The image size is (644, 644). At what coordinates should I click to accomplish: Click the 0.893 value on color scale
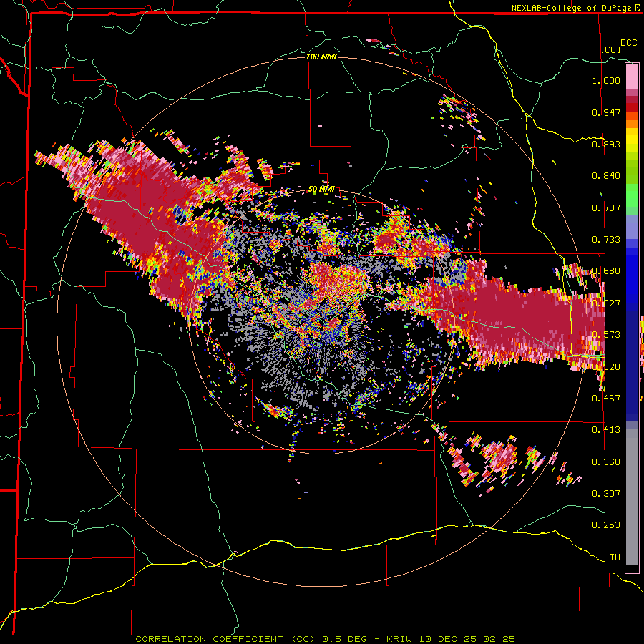click(606, 144)
